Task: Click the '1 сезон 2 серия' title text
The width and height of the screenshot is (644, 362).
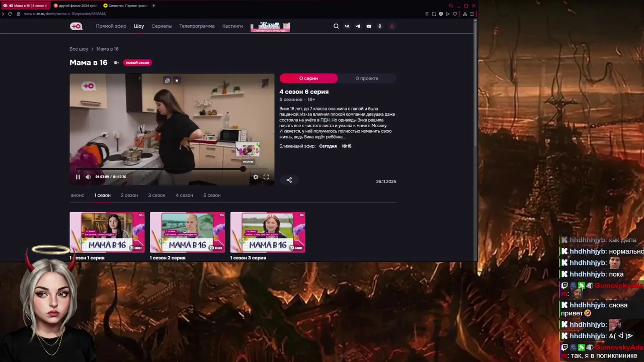Action: coord(168,258)
